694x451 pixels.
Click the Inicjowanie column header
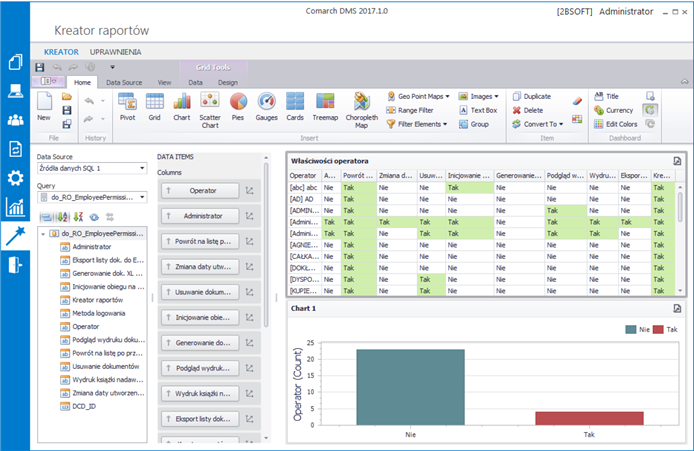469,176
